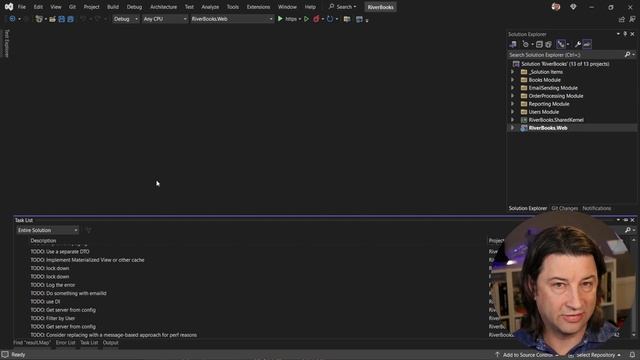Click Select Repository in status bar
Image resolution: width=640 pixels, height=360 pixels.
point(595,355)
